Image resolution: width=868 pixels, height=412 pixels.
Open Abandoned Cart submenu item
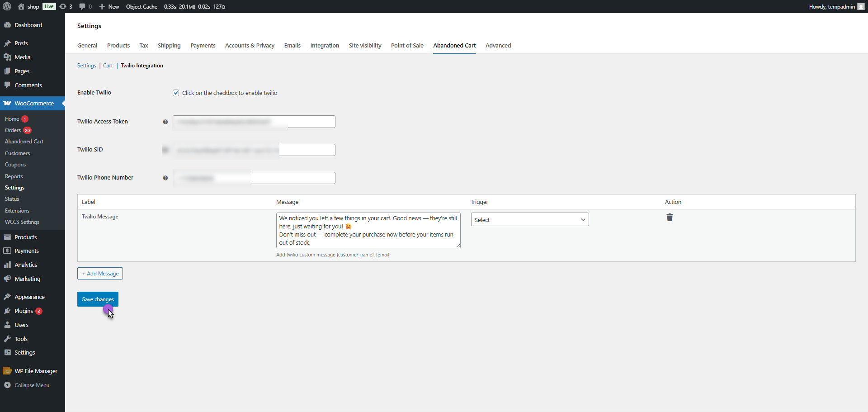pyautogui.click(x=24, y=142)
